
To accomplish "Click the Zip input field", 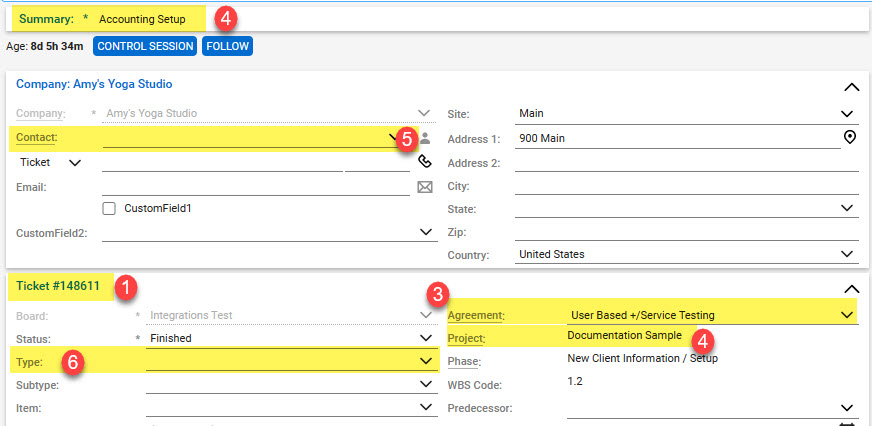I will (x=687, y=232).
